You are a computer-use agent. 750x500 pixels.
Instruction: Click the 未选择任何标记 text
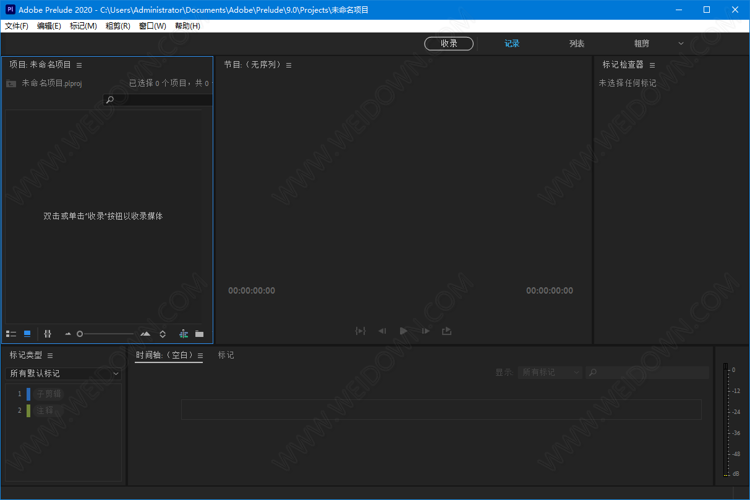point(628,83)
